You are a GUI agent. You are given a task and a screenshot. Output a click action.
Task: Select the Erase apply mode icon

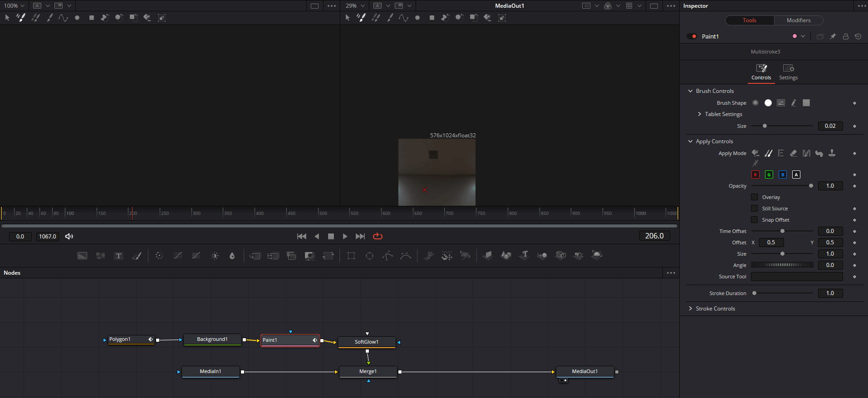(793, 153)
